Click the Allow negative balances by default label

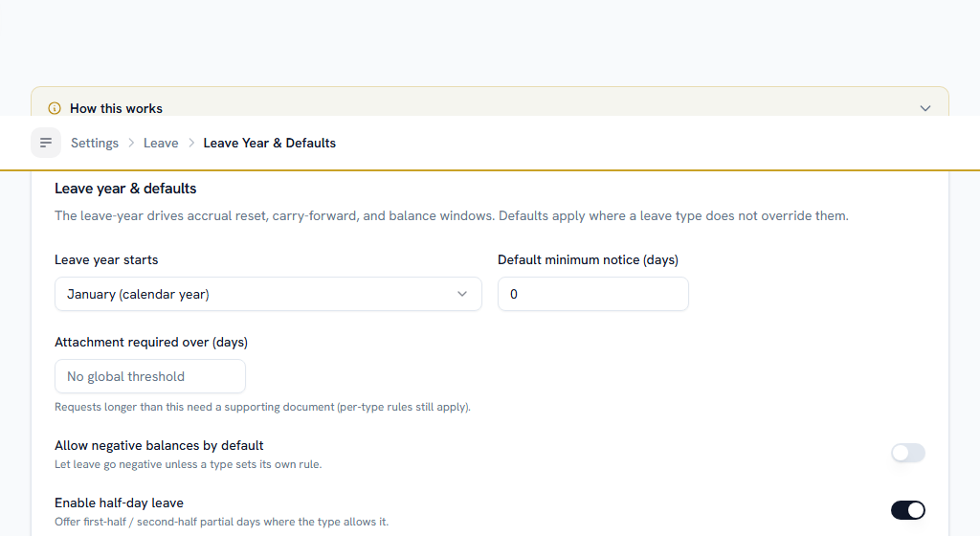(x=159, y=445)
